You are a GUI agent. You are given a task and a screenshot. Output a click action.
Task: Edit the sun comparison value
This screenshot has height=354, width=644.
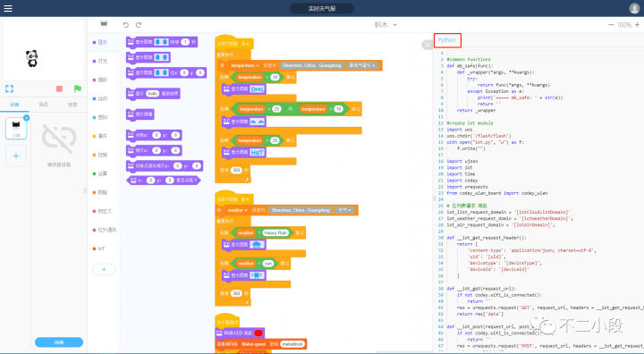[268, 263]
